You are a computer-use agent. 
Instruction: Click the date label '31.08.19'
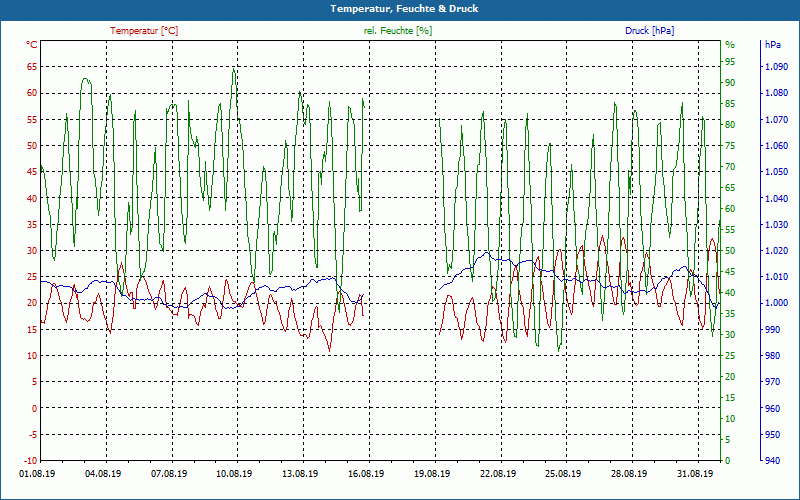pos(695,473)
